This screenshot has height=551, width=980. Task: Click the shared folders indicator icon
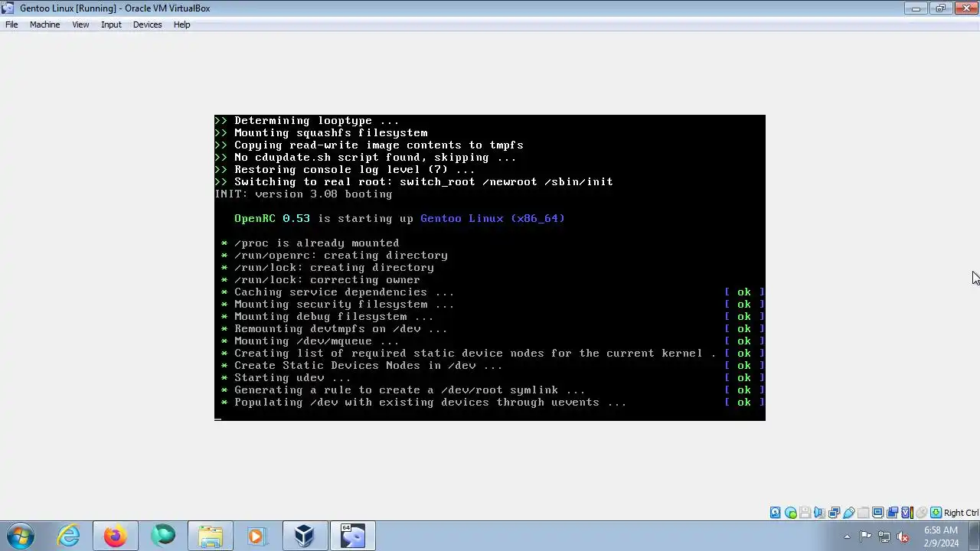(864, 513)
